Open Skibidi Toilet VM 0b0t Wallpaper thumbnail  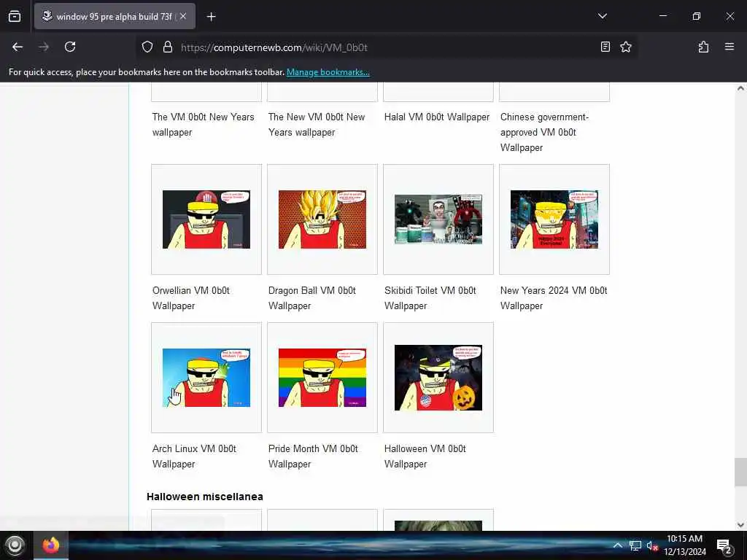tap(438, 219)
